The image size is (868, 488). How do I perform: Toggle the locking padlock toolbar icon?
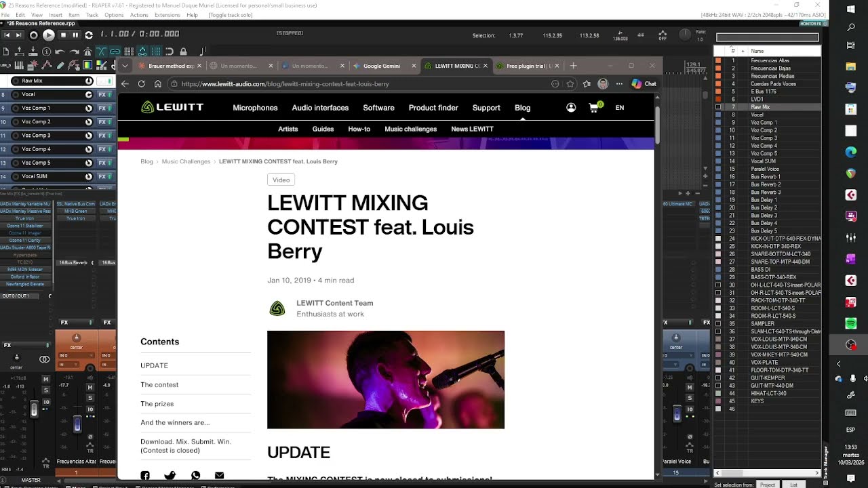[x=183, y=52]
